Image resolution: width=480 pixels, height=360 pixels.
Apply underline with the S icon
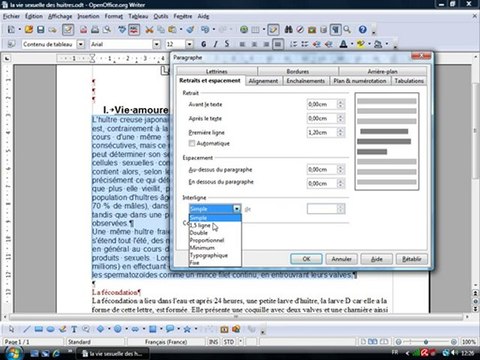pos(227,44)
